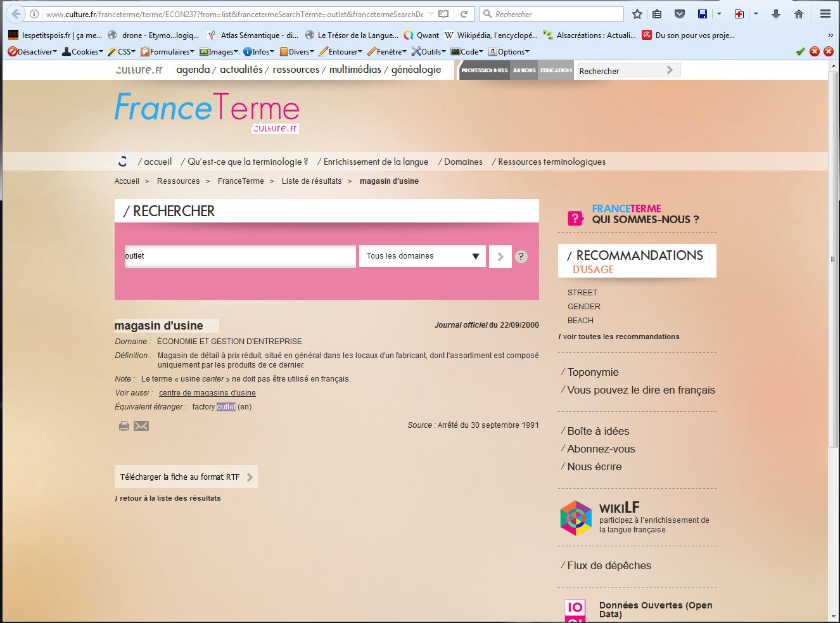Image resolution: width=840 pixels, height=623 pixels.
Task: Open dropdown arrow next to the floppy disk icon
Action: click(x=719, y=14)
